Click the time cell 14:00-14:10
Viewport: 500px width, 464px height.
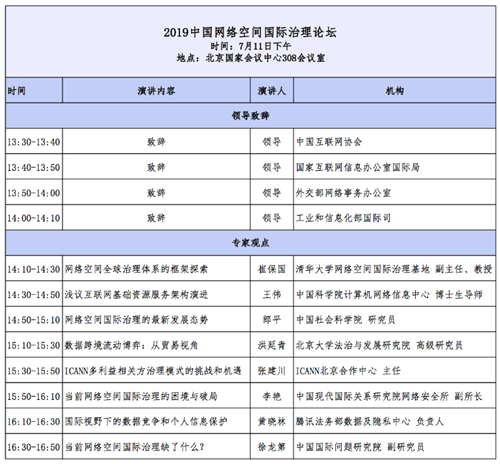tap(34, 218)
